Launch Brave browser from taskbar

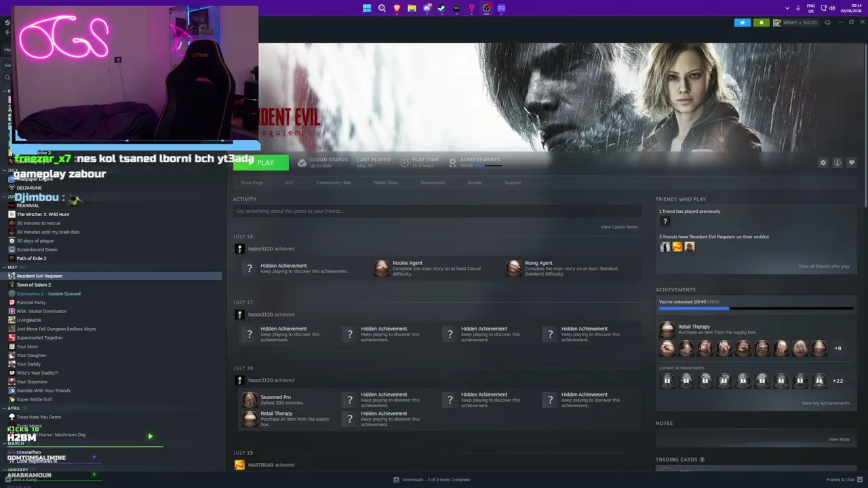[397, 8]
